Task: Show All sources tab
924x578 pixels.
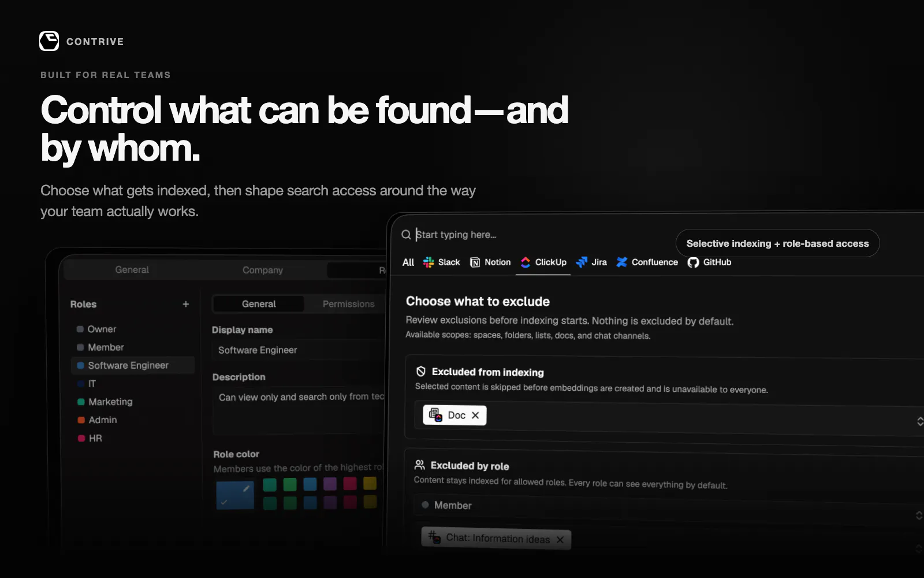Action: click(408, 262)
